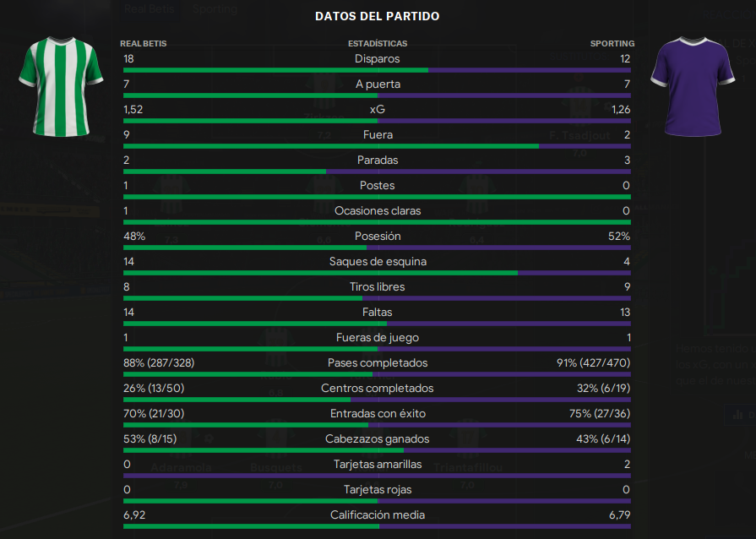The image size is (756, 539).
Task: Click the Pases completados label
Action: (x=378, y=363)
